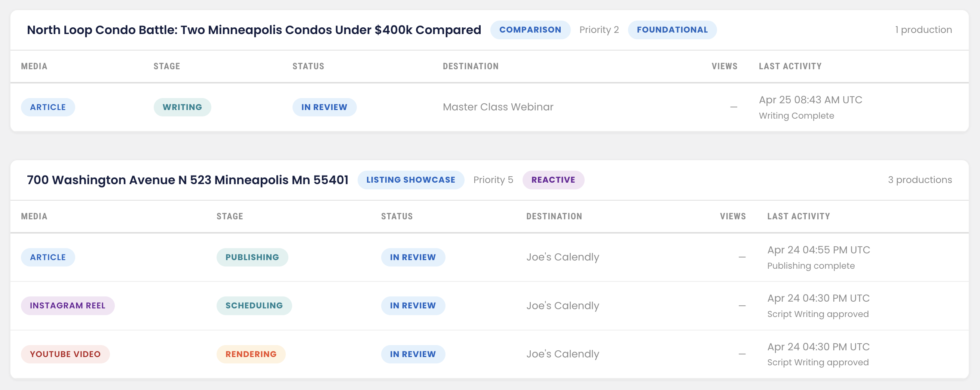Screen dimensions: 980x390
Task: Select the PUBLISHING stage badge
Action: pyautogui.click(x=252, y=257)
